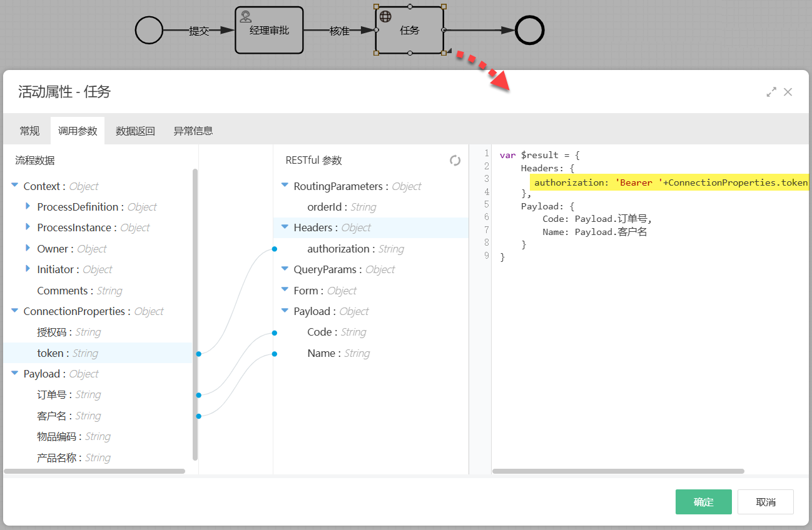Expand the Initiator object node
This screenshot has height=530, width=812.
point(28,269)
